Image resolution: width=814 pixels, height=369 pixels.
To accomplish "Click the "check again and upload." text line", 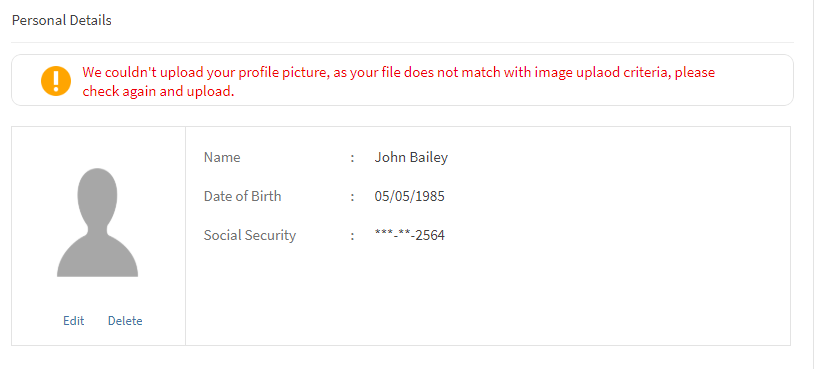I will [158, 91].
